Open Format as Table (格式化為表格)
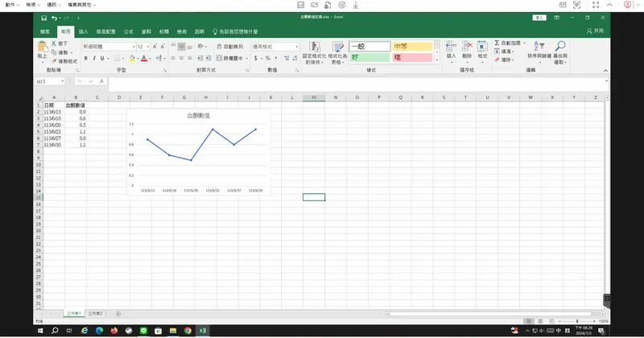The width and height of the screenshot is (644, 338). pos(337,52)
